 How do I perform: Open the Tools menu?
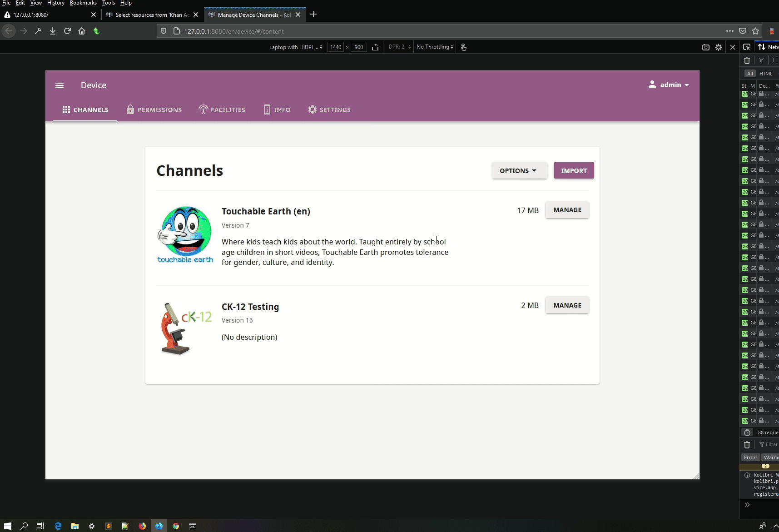click(109, 3)
